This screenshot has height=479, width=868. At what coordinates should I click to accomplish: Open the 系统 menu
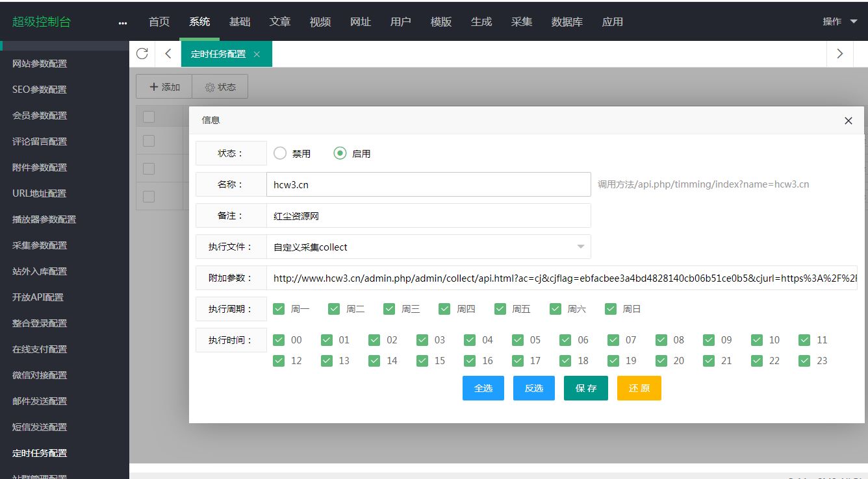coord(199,21)
